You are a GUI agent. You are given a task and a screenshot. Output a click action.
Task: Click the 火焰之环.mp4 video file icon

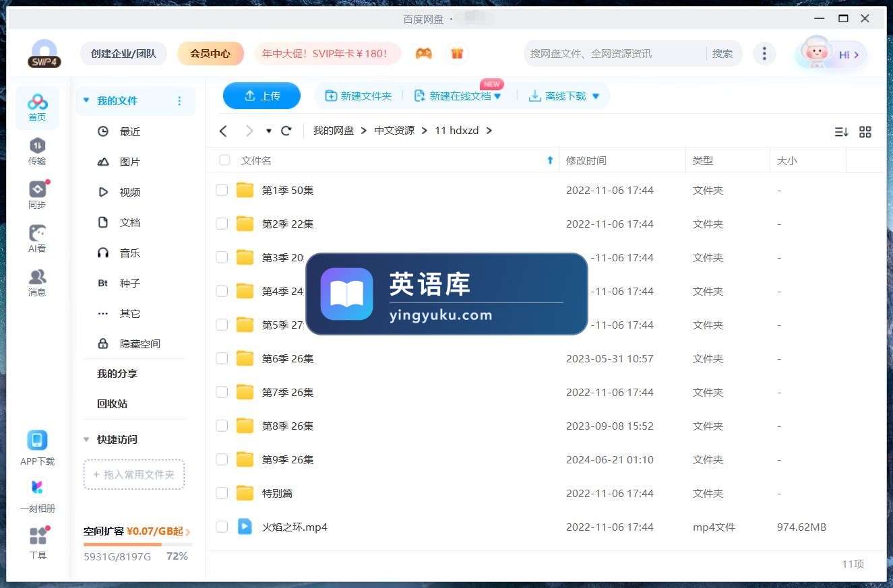click(x=245, y=527)
